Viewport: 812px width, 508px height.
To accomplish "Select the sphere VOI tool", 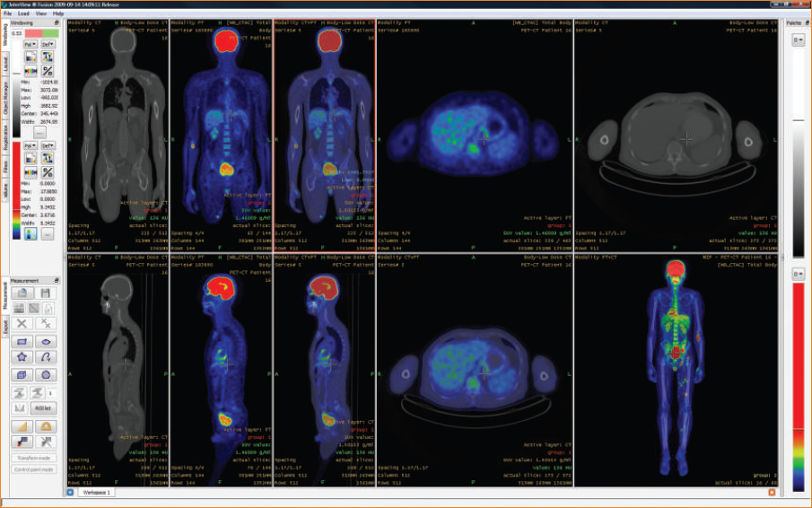I will (46, 375).
